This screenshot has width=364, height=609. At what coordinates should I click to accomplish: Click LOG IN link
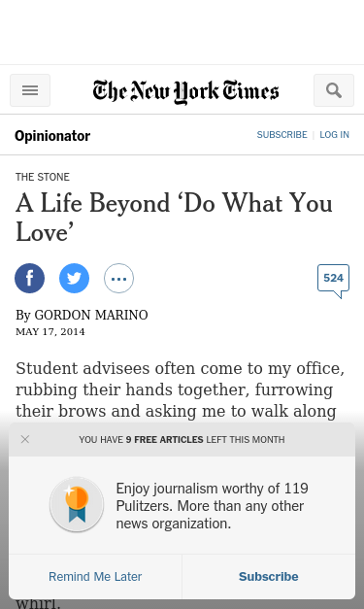point(335,135)
